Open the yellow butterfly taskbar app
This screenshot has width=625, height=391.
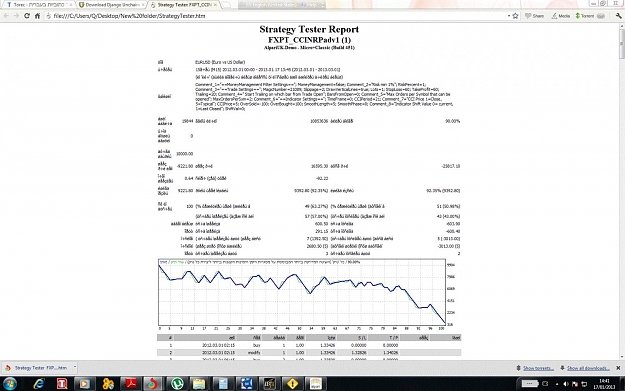108,384
